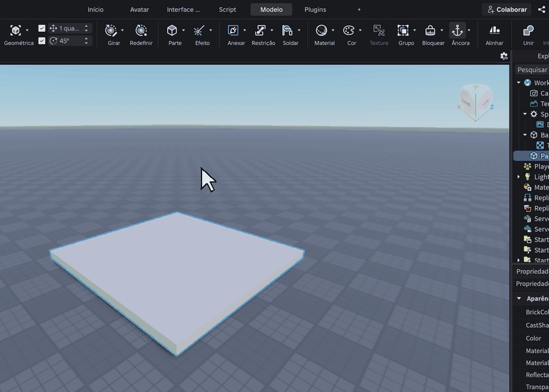
Task: Toggle the move snapping checkbox
Action: click(42, 28)
